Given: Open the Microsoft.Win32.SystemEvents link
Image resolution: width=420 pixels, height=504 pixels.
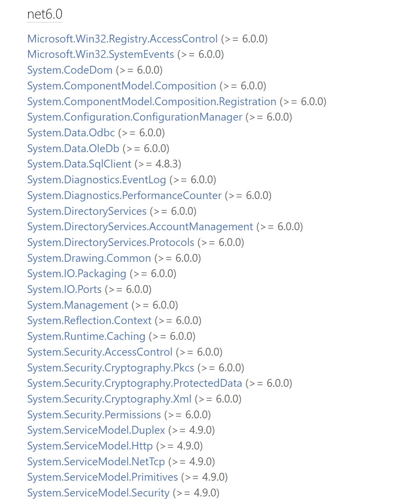Looking at the screenshot, I should pos(101,54).
